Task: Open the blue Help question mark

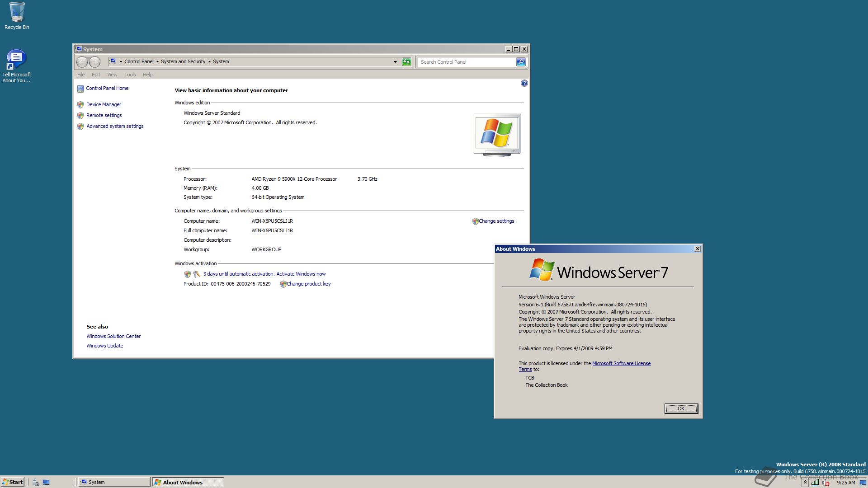Action: click(x=524, y=83)
